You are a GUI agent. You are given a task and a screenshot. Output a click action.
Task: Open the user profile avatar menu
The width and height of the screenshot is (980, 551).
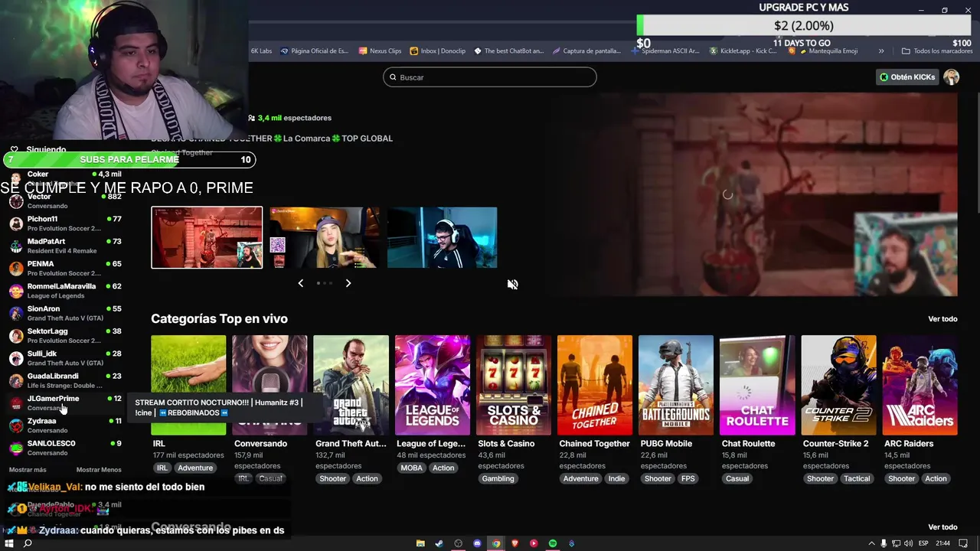coord(951,77)
